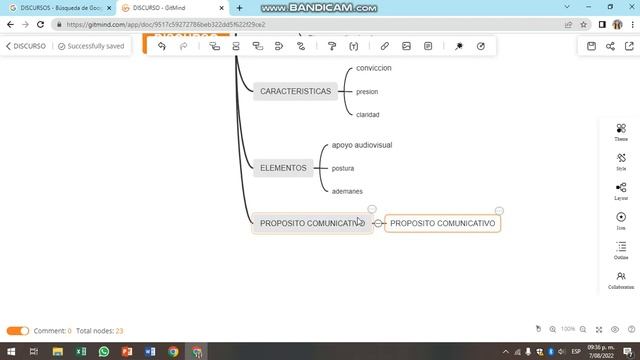This screenshot has width=640, height=360.
Task: Insert an image into the node
Action: pos(406,46)
